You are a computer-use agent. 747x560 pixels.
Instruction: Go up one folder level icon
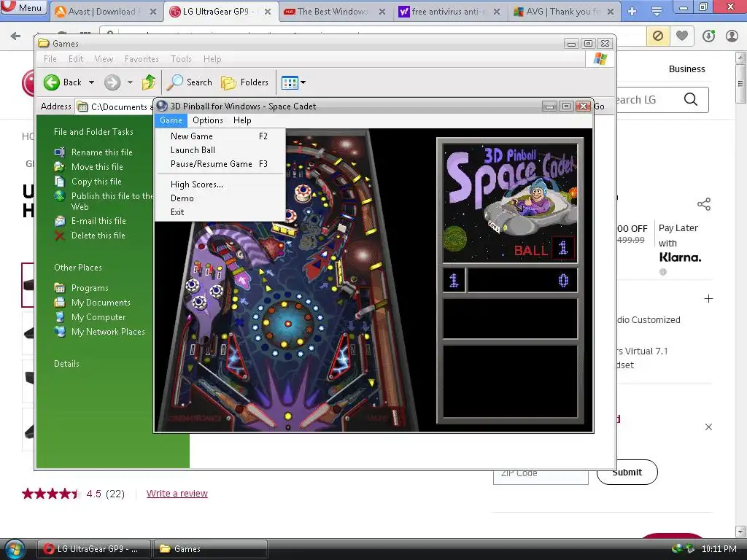[x=149, y=82]
